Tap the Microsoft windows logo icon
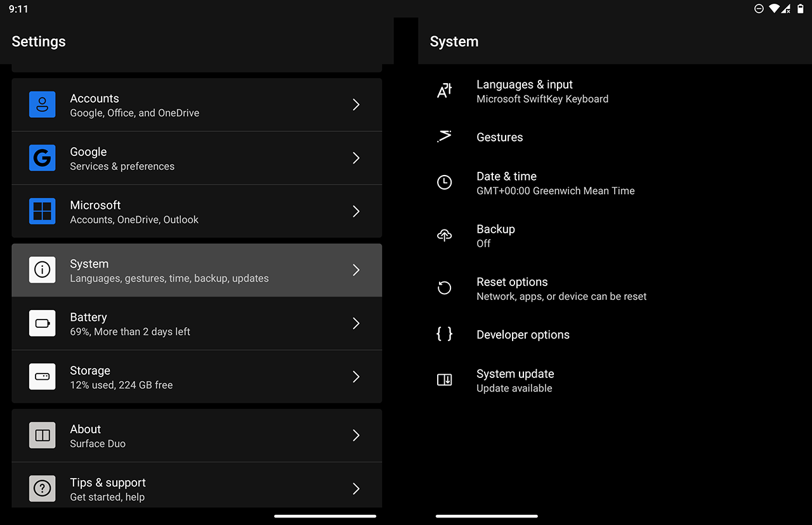Viewport: 812px width, 525px height. coord(43,211)
